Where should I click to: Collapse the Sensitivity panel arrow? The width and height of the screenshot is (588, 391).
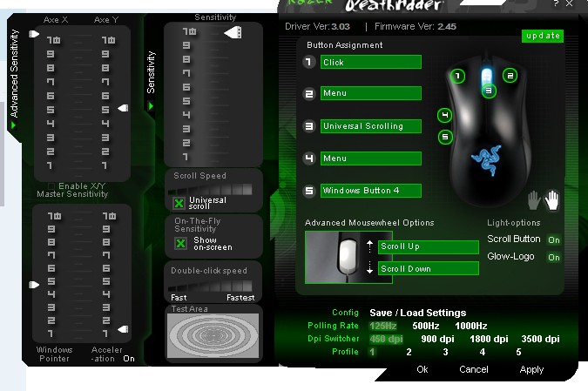151,106
